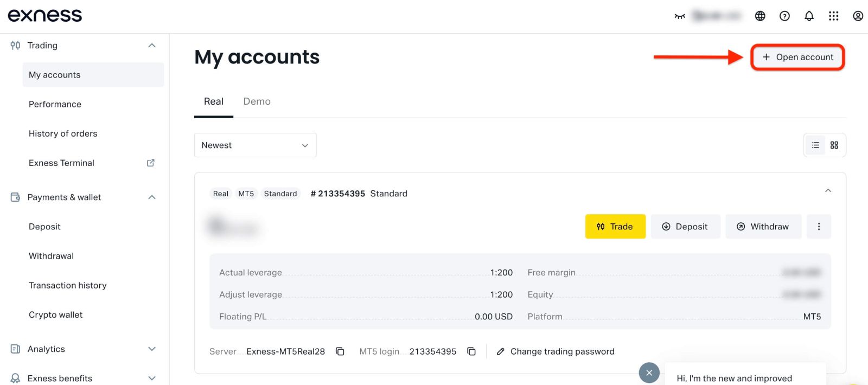Open the user profile icon
Screen dimensions: 868x385
tap(858, 16)
